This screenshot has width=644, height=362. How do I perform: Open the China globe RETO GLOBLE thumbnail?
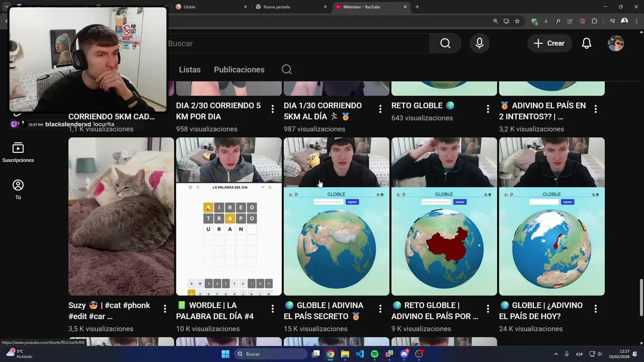[x=444, y=216]
